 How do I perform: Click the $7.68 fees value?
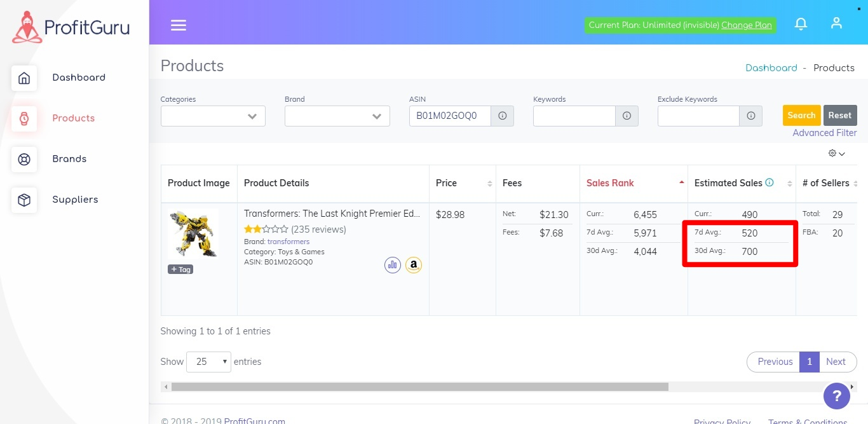(552, 233)
